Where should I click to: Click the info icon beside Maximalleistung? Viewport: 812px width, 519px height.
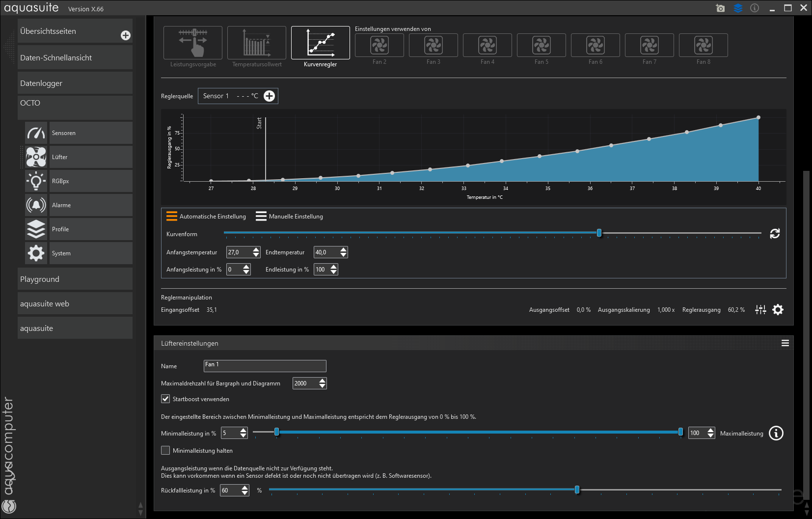(776, 433)
